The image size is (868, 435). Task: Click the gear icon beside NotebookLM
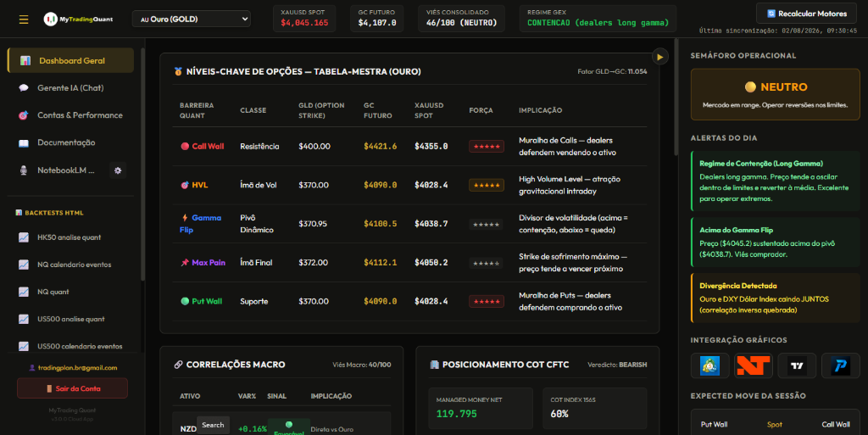click(118, 170)
